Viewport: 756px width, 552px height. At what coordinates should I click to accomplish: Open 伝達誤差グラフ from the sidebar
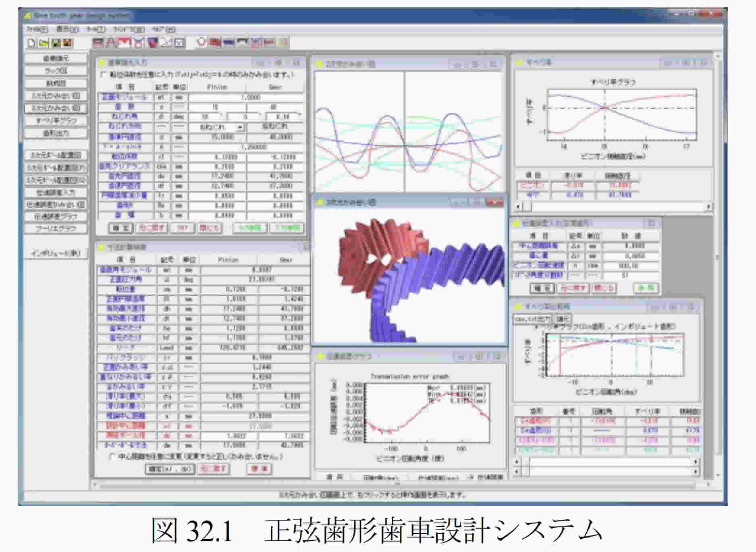tap(56, 217)
